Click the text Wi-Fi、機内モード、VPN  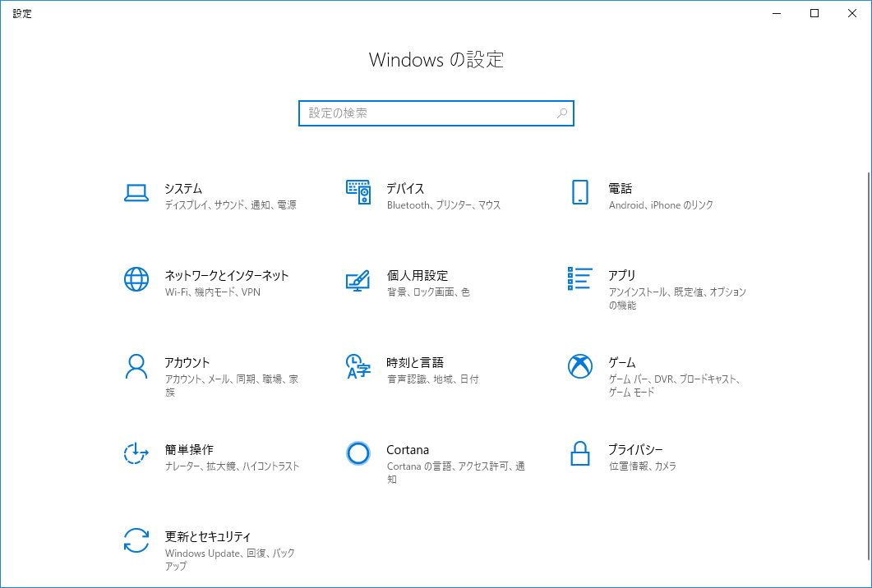(212, 292)
